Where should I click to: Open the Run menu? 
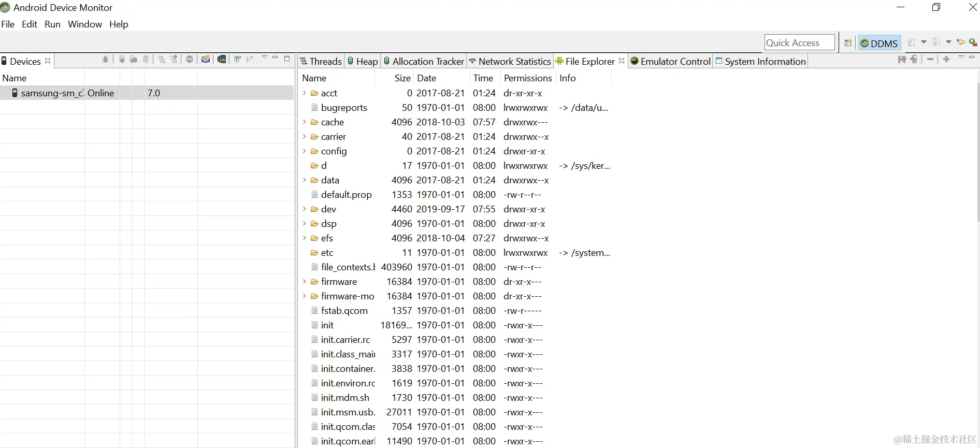52,24
